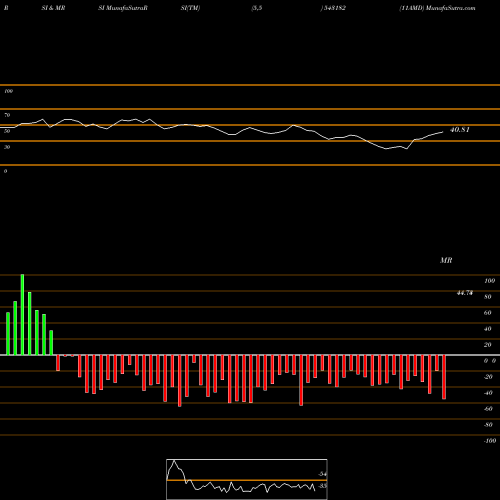Open the '(11AMD) MunafaSutra.com' label
This screenshot has height=500, width=500.
tap(437, 8)
